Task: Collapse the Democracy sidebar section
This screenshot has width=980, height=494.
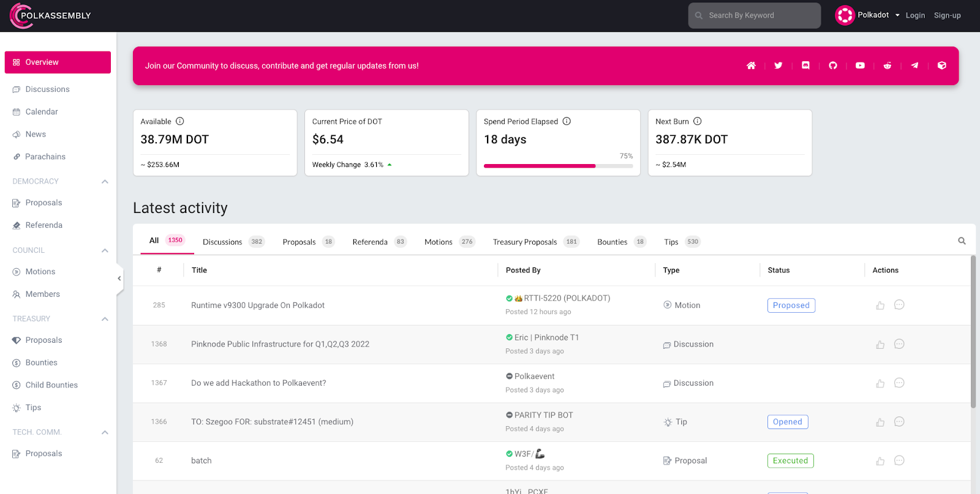Action: click(105, 181)
